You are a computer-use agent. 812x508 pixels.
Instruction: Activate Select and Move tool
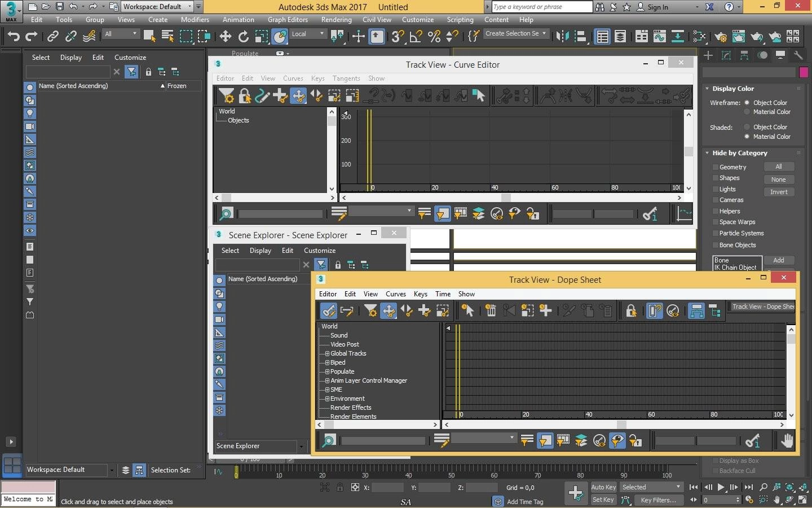coord(226,37)
